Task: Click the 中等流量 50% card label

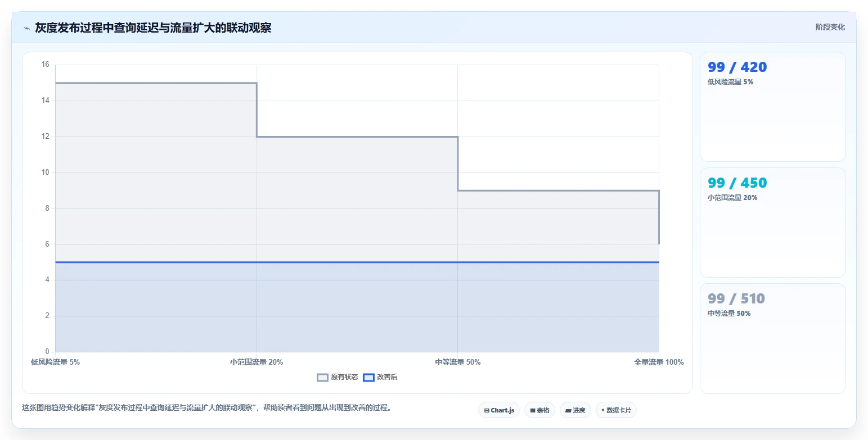Action: coord(729,314)
